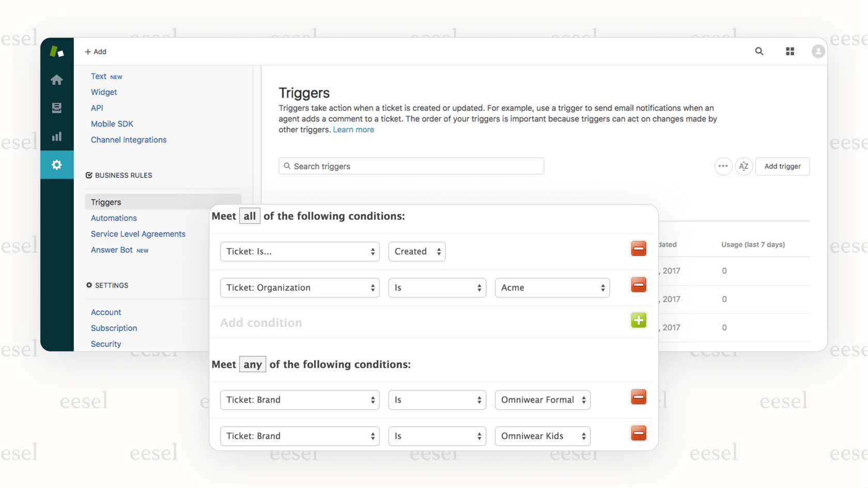The image size is (868, 488).
Task: Sort triggers with the AZ icon
Action: click(744, 166)
